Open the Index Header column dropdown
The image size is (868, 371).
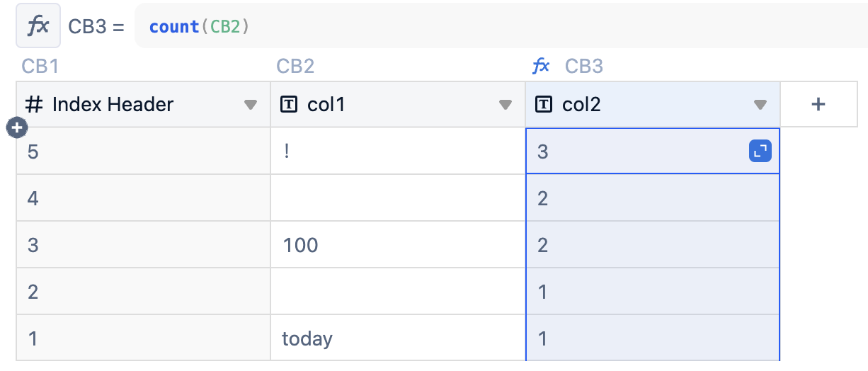point(250,105)
